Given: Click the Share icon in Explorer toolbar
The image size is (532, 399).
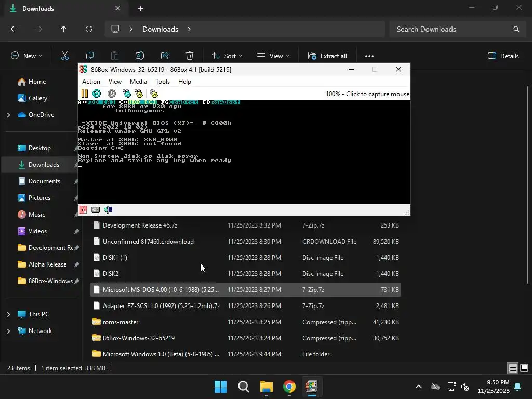Looking at the screenshot, I should (165, 56).
